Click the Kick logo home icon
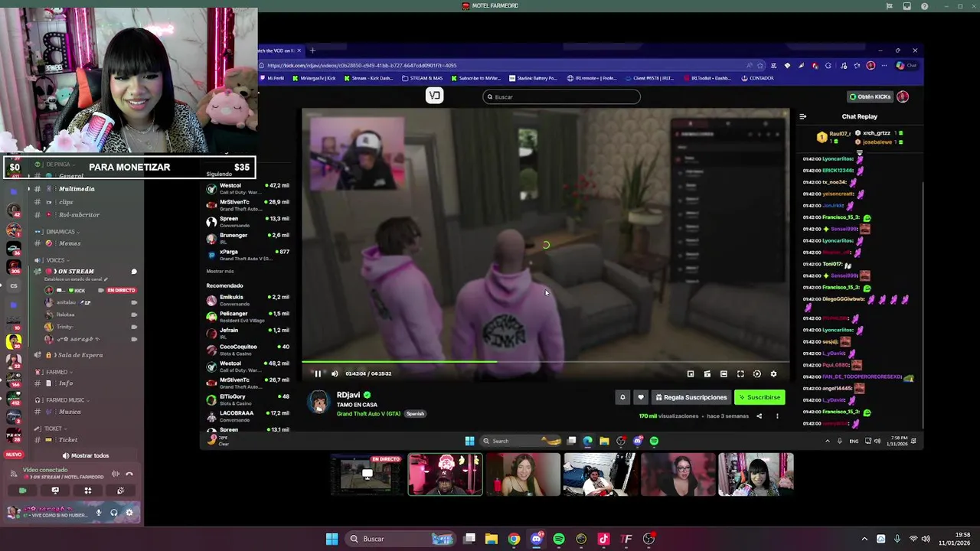This screenshot has width=980, height=551. pos(434,96)
